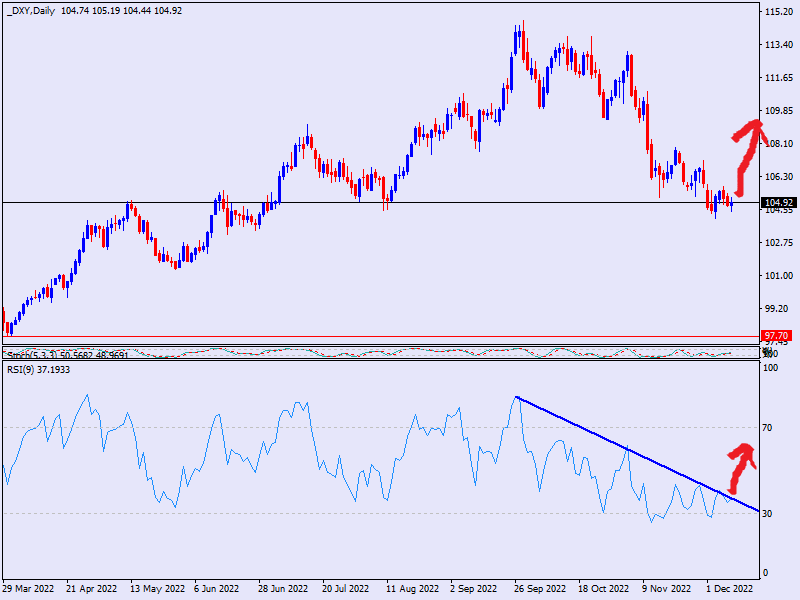
Task: Click the RSI scale 0 label
Action: tap(765, 573)
